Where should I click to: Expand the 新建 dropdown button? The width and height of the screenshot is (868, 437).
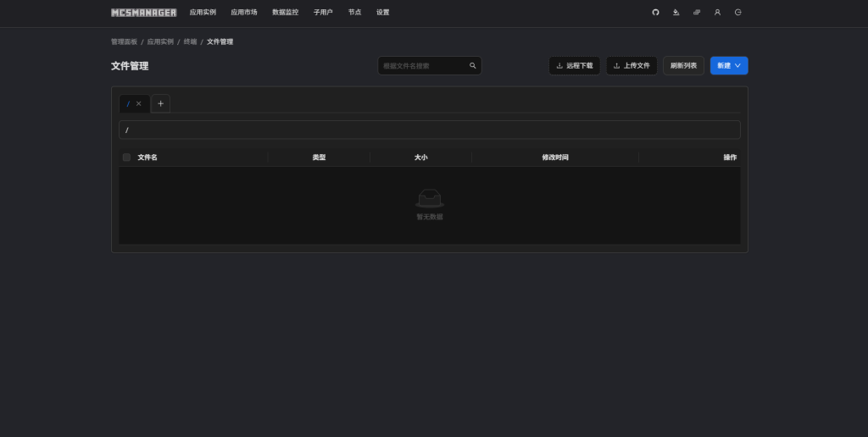pyautogui.click(x=729, y=65)
